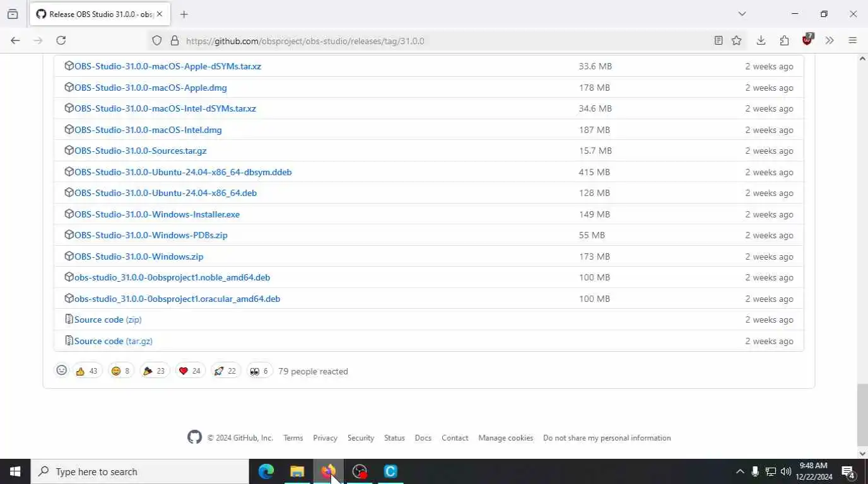868x484 pixels.
Task: Download the noble_amd64.deb package
Action: click(172, 277)
